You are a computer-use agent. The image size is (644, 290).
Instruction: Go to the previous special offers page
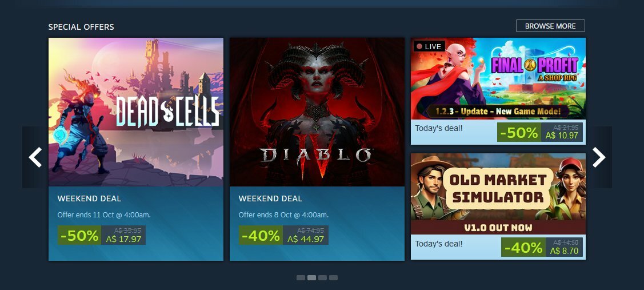(x=35, y=157)
